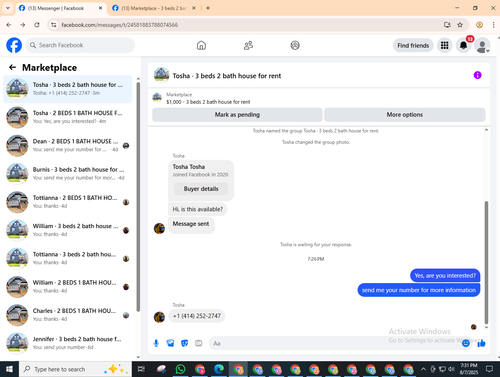
Task: Open the Friends icon in top navigation
Action: point(248,45)
